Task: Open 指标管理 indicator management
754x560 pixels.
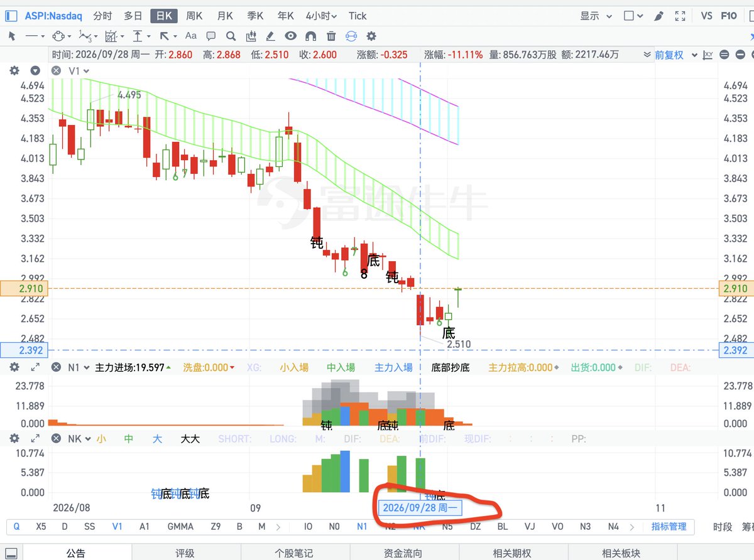Action: coord(669,527)
